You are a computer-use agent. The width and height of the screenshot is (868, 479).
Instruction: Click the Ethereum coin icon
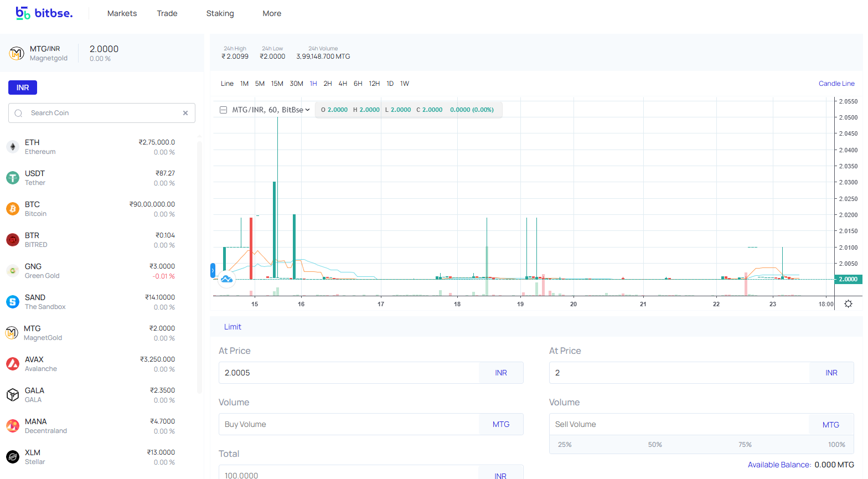[13, 147]
